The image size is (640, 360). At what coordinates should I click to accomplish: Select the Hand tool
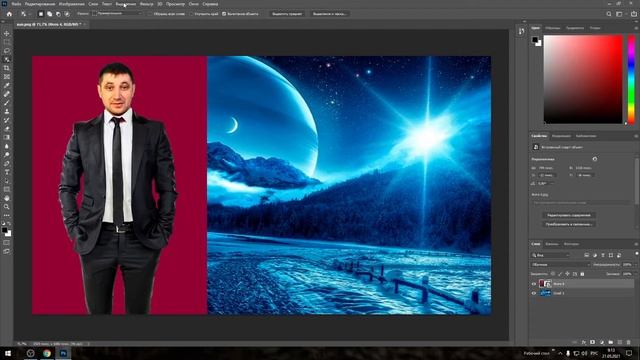click(7, 198)
